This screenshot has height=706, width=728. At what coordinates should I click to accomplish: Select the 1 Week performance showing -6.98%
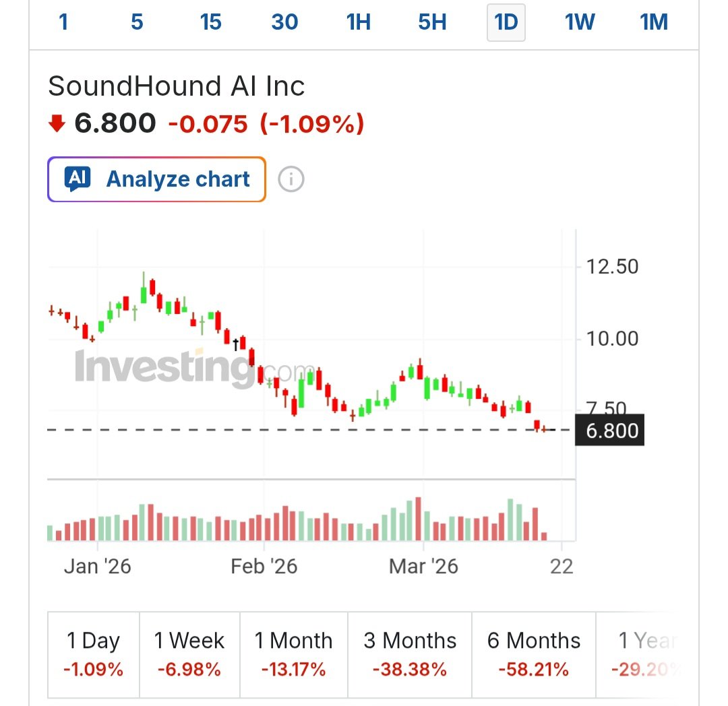(189, 653)
